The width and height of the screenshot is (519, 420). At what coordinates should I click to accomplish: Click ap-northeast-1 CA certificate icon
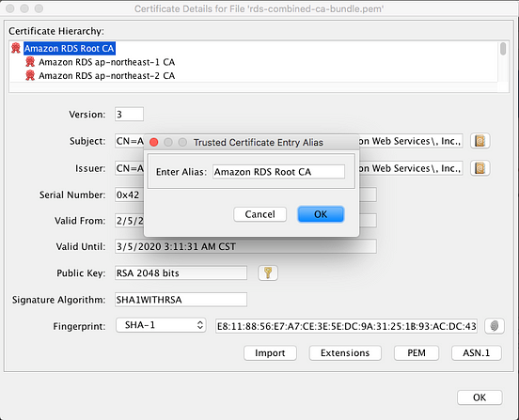pos(30,62)
